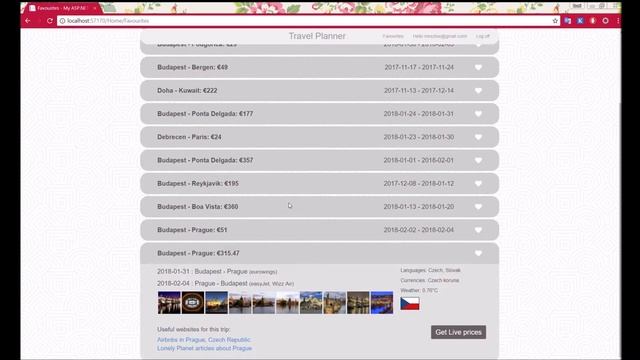
Task: Open the third Prague thumbnail
Action: 216,302
